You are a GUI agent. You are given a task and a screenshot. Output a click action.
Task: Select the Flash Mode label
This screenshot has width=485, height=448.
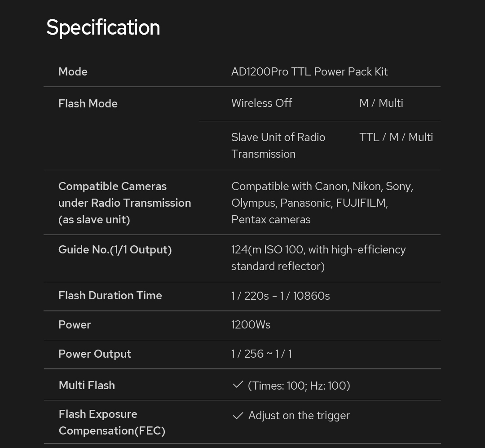click(x=88, y=103)
